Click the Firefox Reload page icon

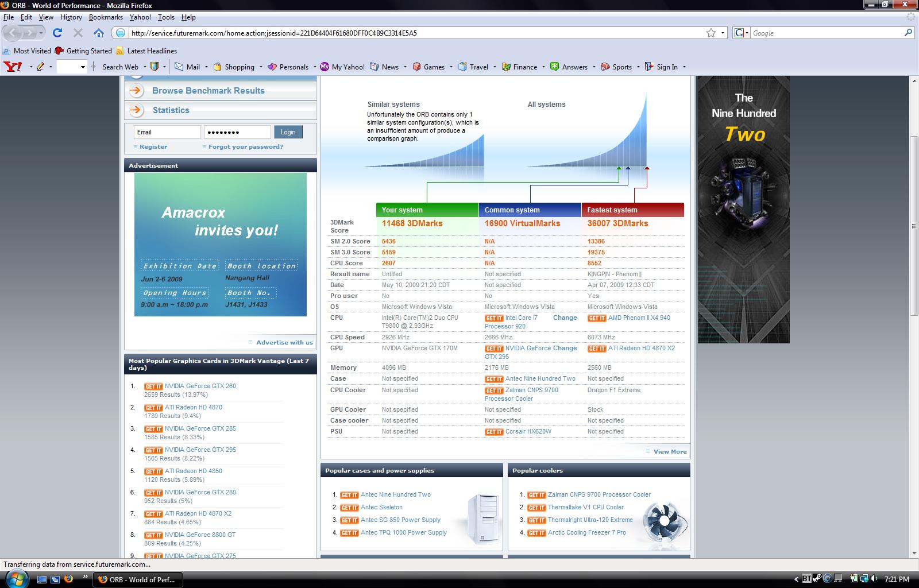pos(57,33)
